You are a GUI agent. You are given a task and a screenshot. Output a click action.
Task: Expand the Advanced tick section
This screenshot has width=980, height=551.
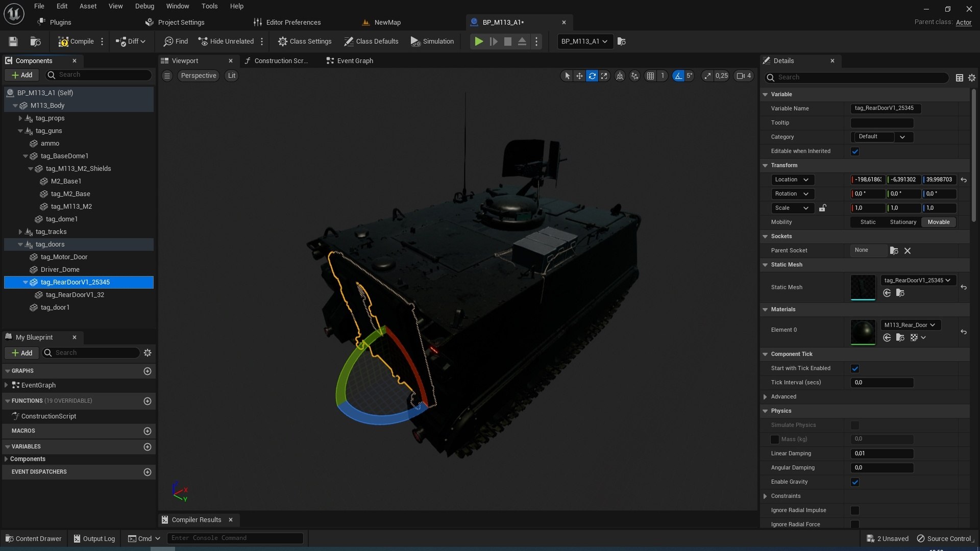[x=765, y=397]
